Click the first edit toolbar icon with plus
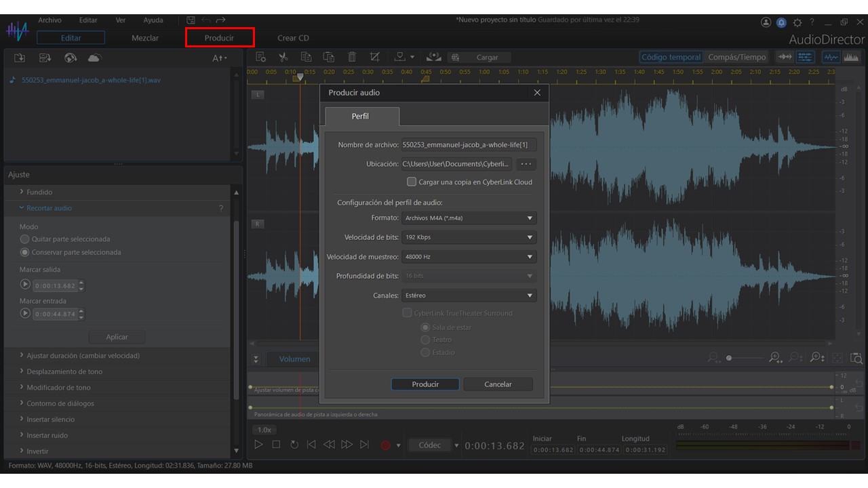The width and height of the screenshot is (868, 488). click(261, 57)
